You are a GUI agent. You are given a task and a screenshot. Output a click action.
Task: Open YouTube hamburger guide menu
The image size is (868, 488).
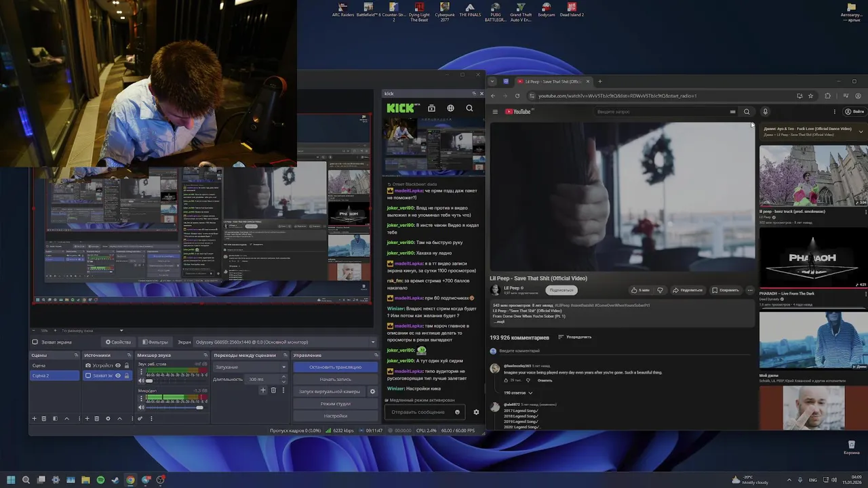495,112
